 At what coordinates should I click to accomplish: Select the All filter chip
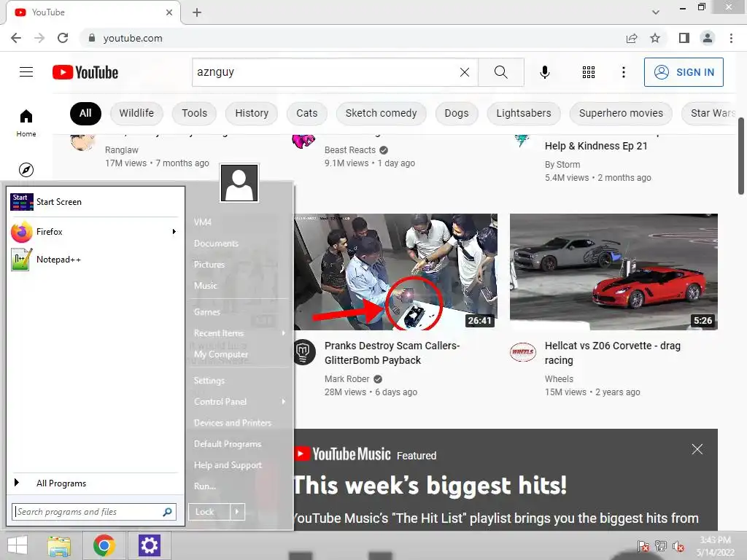(86, 113)
